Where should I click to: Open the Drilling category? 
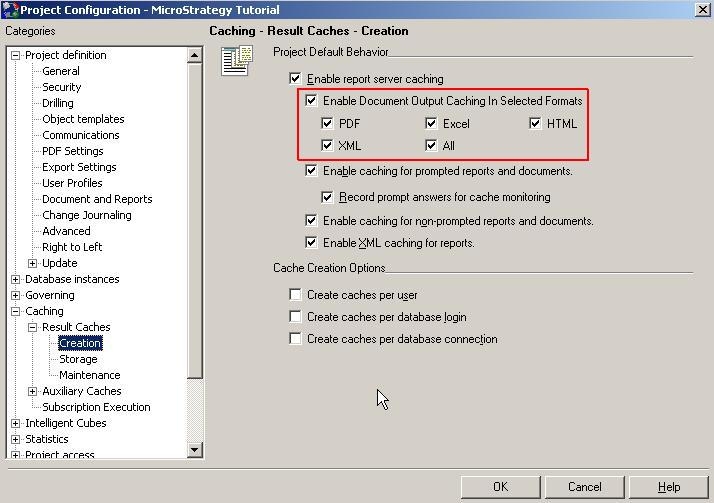(57, 103)
